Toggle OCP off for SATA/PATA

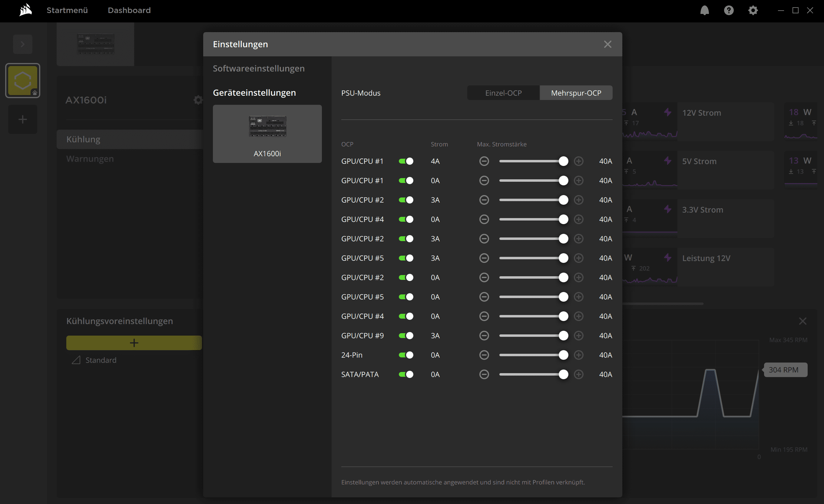pyautogui.click(x=406, y=374)
